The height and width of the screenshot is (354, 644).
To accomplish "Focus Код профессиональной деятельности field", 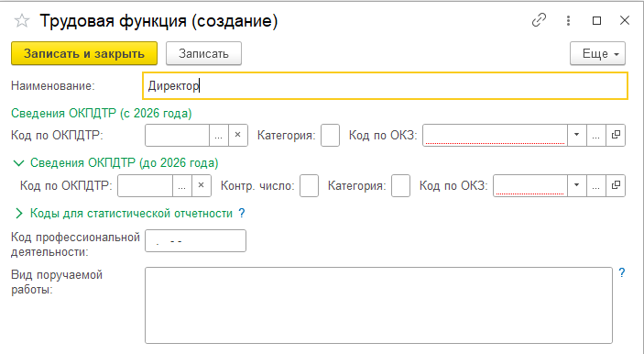I will (195, 241).
